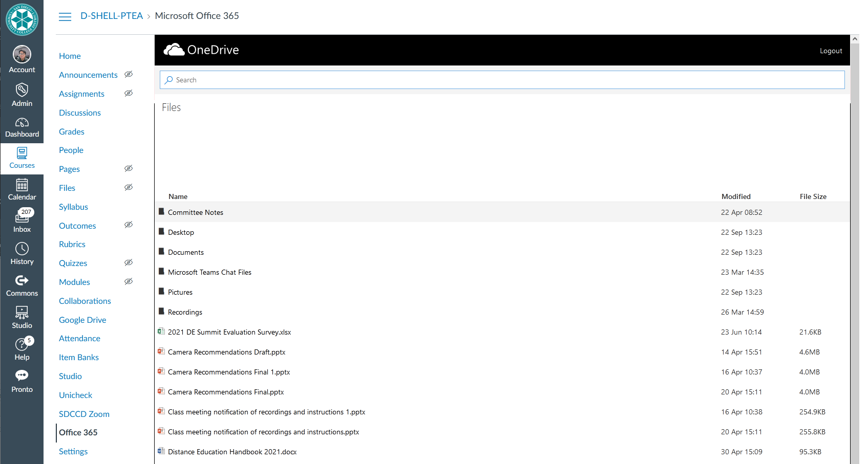Open Commons in the global navigation
The height and width of the screenshot is (464, 868).
coord(22,281)
